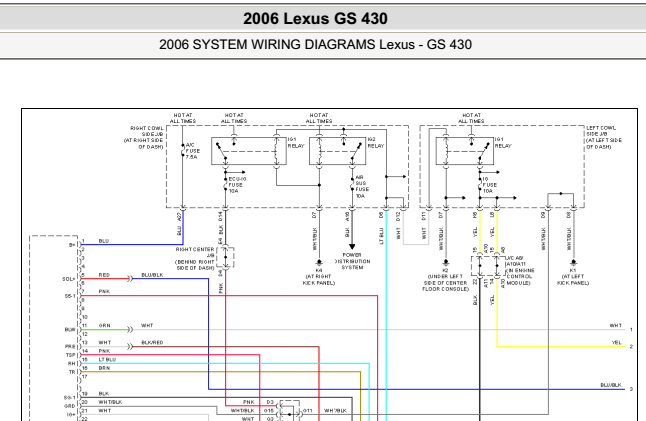Click the "LEFT COWL SIDE J/B" label
The image size is (646, 421).
coord(604,138)
